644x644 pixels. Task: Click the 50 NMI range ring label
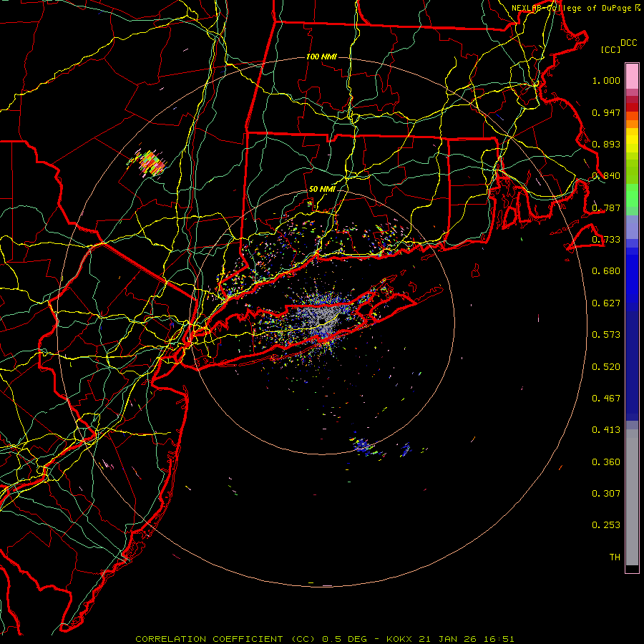[322, 190]
